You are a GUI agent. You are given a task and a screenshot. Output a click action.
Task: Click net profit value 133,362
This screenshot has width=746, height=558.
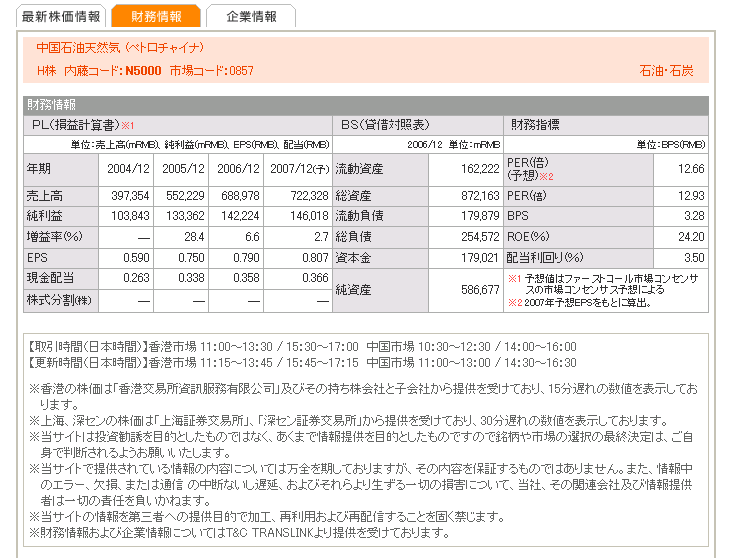(185, 216)
